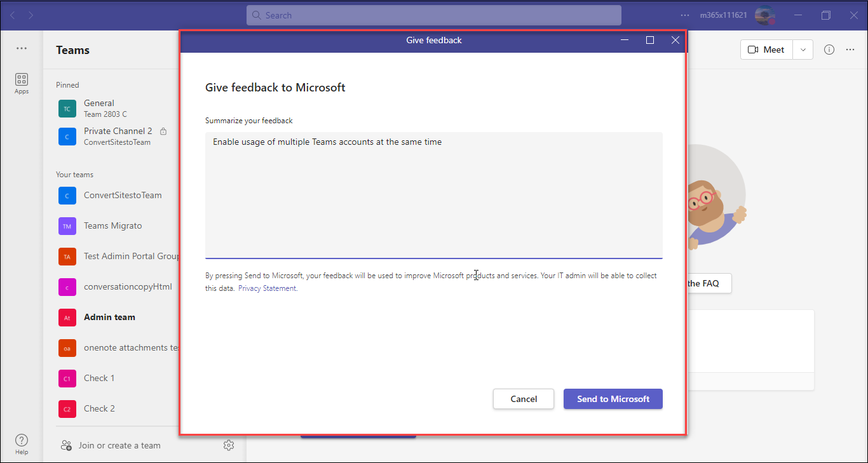The image size is (868, 463).
Task: Cancel the feedback dialog
Action: pos(524,399)
